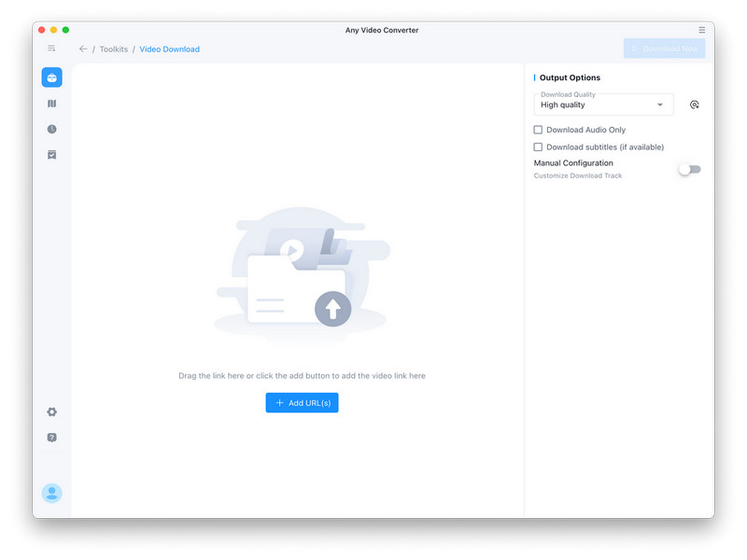Open the settings gear icon
The width and height of the screenshot is (747, 560).
point(52,412)
